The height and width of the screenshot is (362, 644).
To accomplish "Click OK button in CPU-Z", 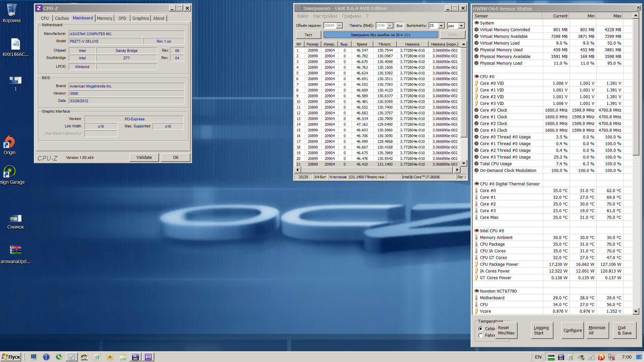I will [x=176, y=158].
